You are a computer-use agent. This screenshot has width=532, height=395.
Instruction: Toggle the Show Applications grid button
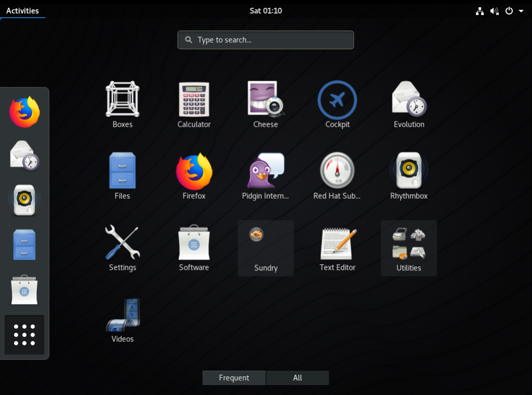pos(24,335)
